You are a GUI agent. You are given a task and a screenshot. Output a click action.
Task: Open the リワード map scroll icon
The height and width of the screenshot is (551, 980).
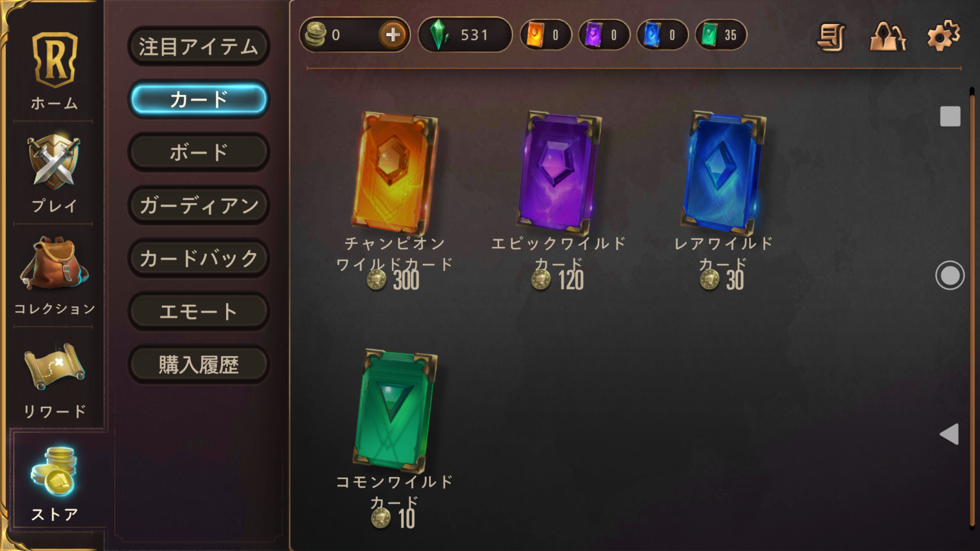point(54,366)
